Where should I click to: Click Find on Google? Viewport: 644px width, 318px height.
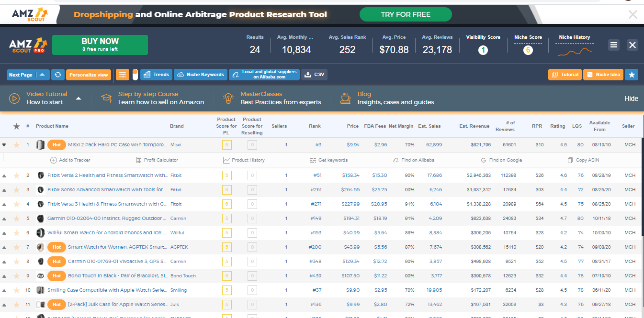(502, 160)
